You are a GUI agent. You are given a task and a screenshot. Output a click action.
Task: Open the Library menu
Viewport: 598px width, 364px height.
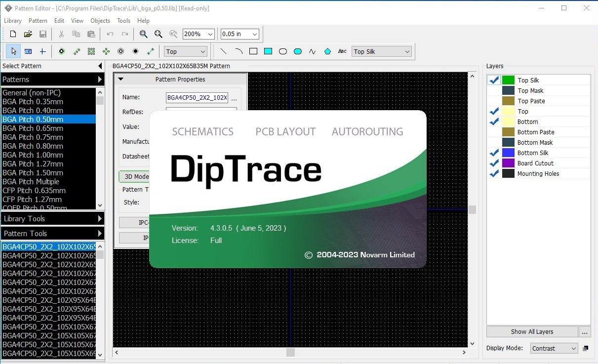click(x=13, y=21)
